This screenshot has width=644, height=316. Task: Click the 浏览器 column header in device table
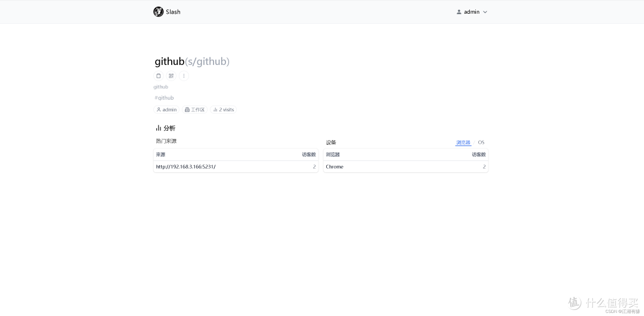click(333, 154)
